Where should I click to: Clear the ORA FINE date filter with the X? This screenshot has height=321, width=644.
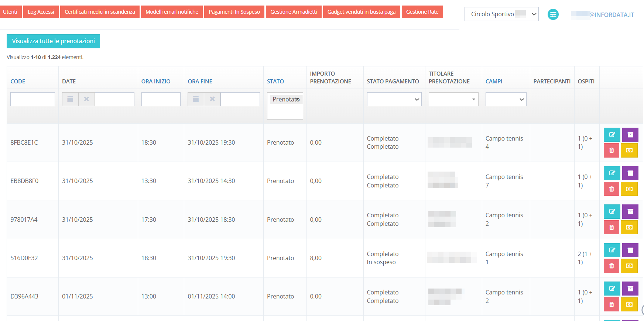pos(212,99)
